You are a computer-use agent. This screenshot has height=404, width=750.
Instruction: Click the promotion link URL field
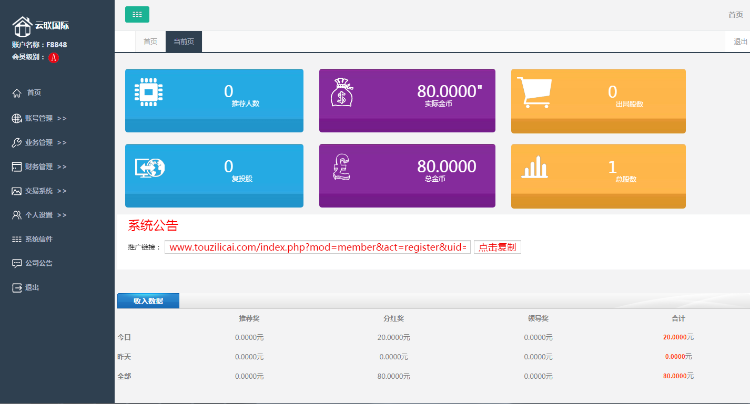pos(318,247)
